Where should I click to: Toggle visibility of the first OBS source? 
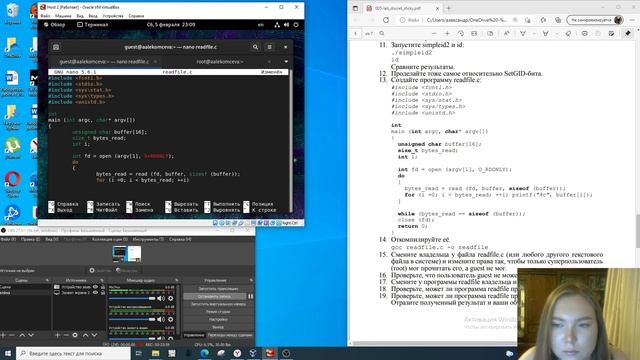pos(96,287)
